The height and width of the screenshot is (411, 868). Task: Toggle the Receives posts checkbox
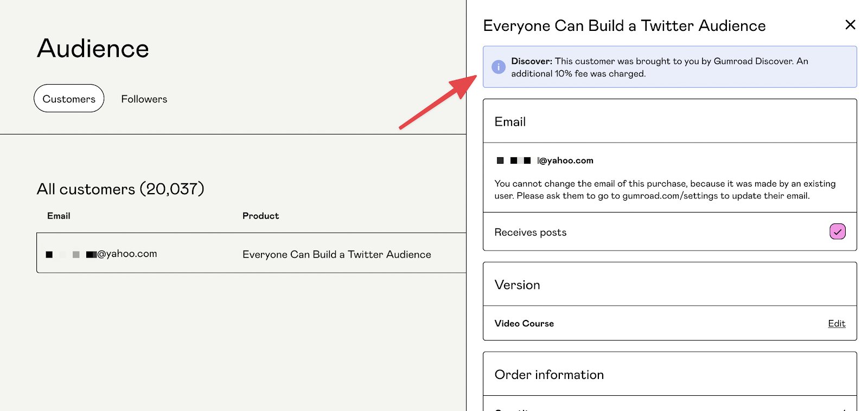coord(837,232)
